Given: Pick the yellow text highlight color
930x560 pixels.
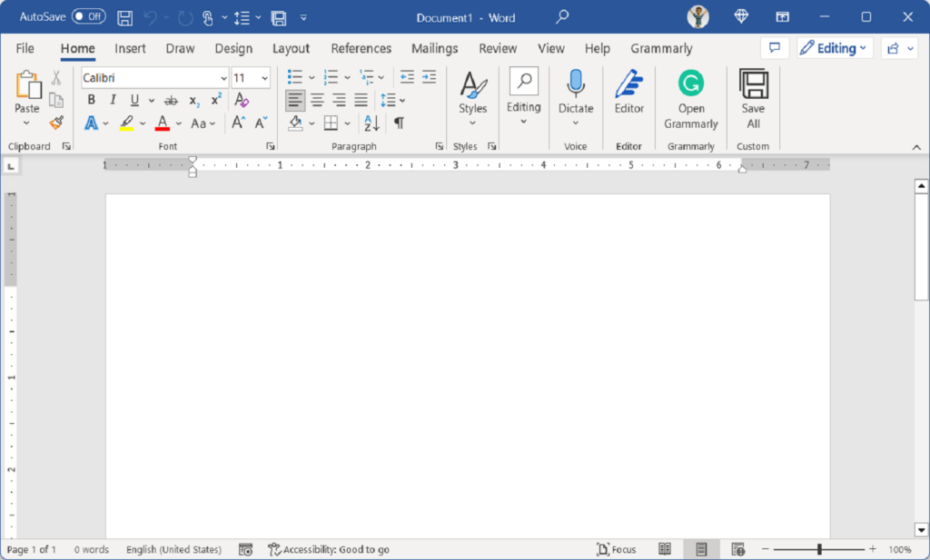Looking at the screenshot, I should coord(127,123).
